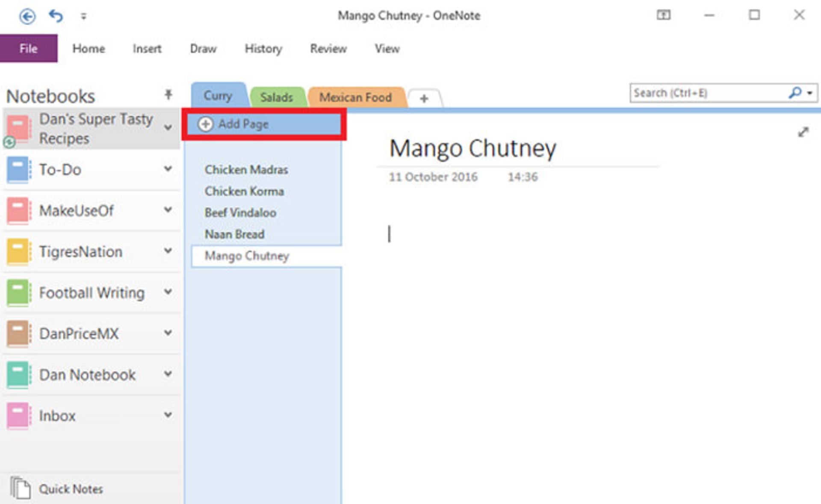
Task: Expand the TigresNation notebook chevron
Action: [x=168, y=251]
